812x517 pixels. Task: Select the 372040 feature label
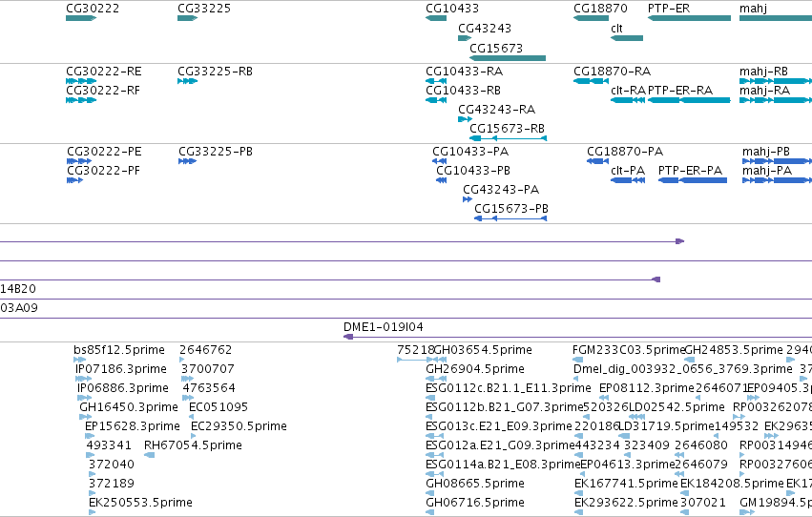(x=112, y=465)
